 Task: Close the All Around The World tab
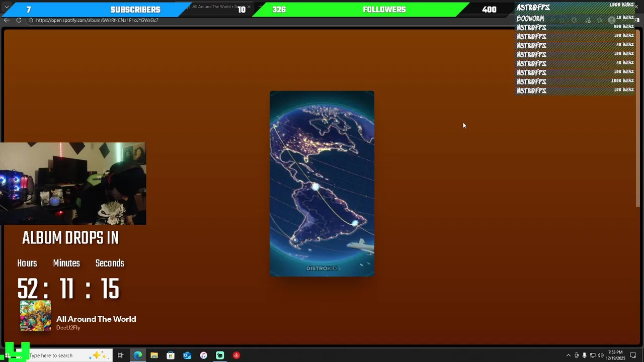tap(249, 7)
